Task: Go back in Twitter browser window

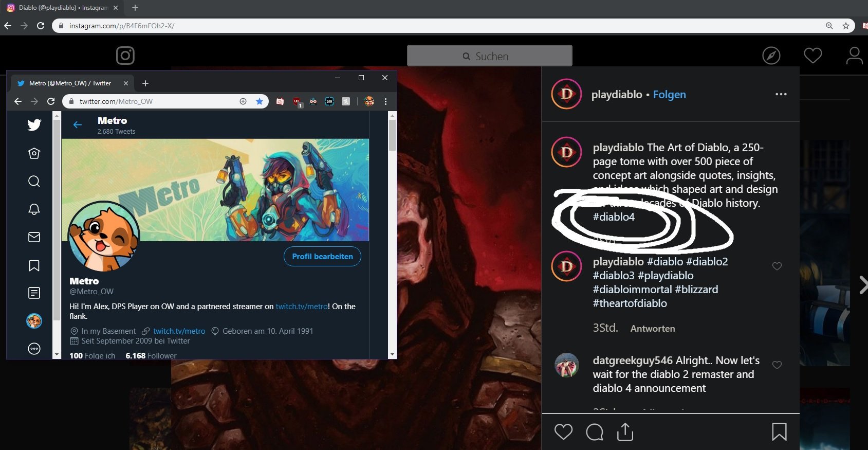Action: point(18,101)
